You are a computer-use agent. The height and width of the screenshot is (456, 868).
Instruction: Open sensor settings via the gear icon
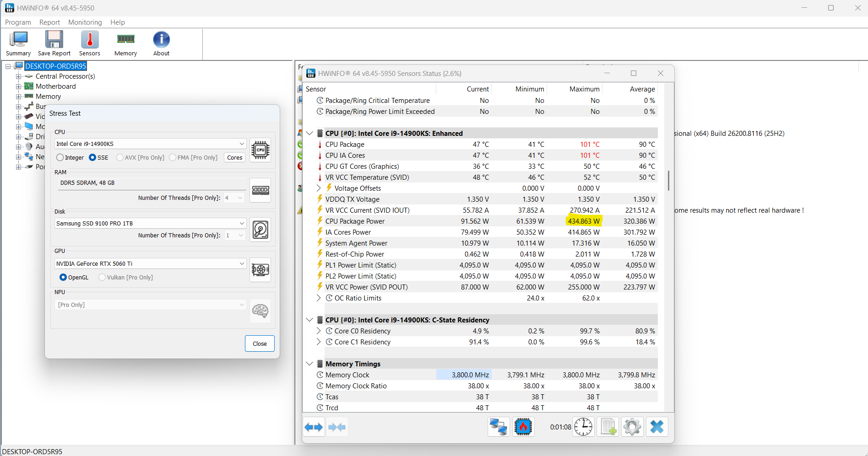(x=632, y=427)
